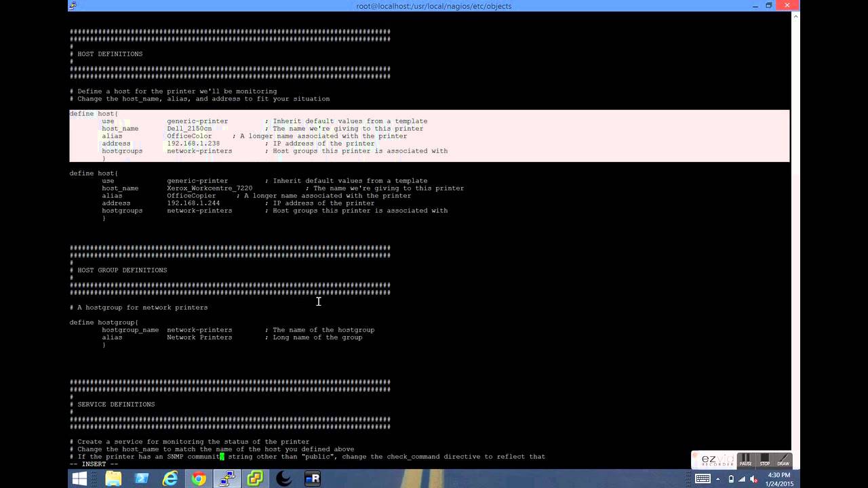
Task: Click the hostgroup_name directive
Action: (130, 330)
